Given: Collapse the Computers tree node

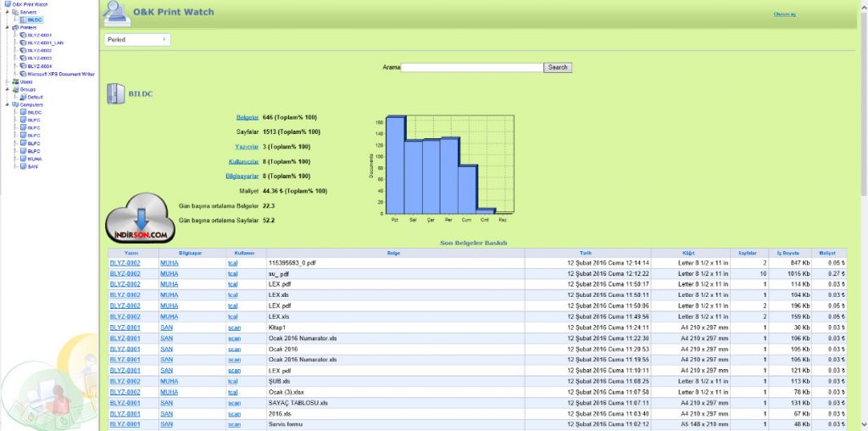Looking at the screenshot, I should pyautogui.click(x=7, y=104).
